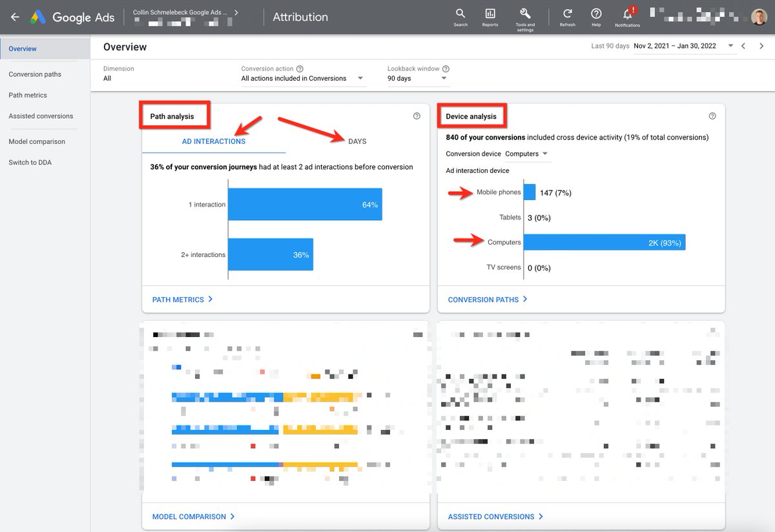The height and width of the screenshot is (532, 775).
Task: Go to the next date range arrow
Action: click(x=762, y=46)
